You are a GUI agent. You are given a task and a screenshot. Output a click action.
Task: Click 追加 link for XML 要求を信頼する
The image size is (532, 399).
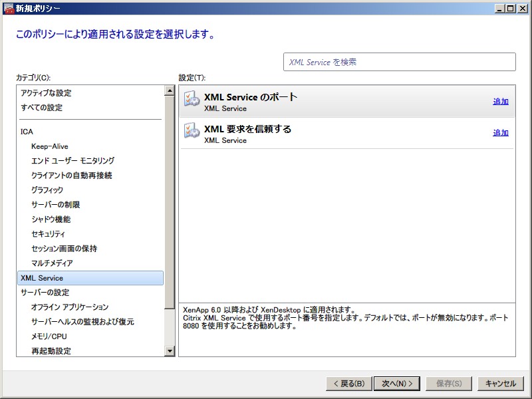click(500, 133)
